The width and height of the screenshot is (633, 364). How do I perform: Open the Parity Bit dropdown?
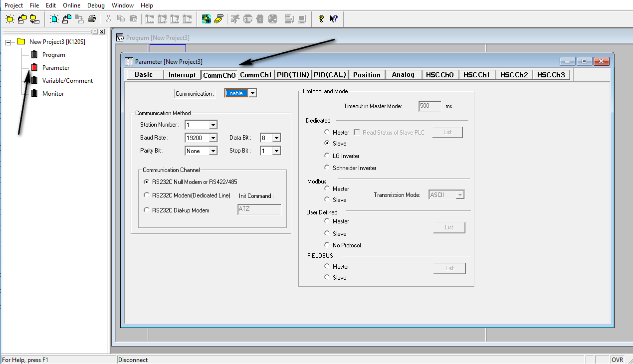(213, 151)
